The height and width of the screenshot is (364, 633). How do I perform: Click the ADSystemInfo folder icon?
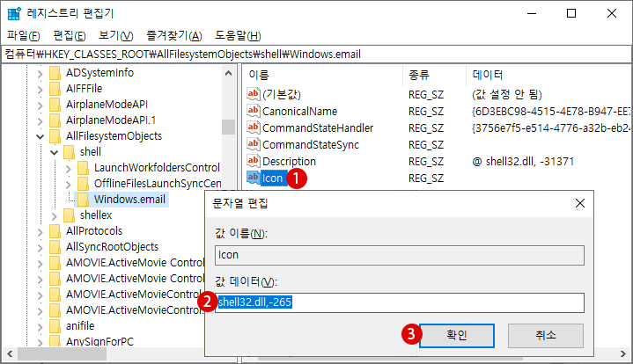coord(55,73)
